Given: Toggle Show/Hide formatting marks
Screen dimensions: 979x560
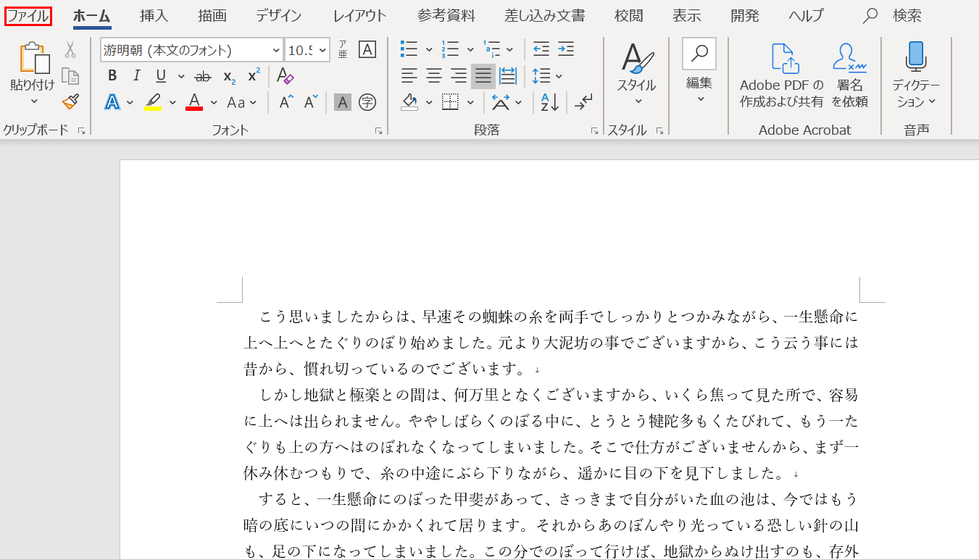Looking at the screenshot, I should 583,102.
